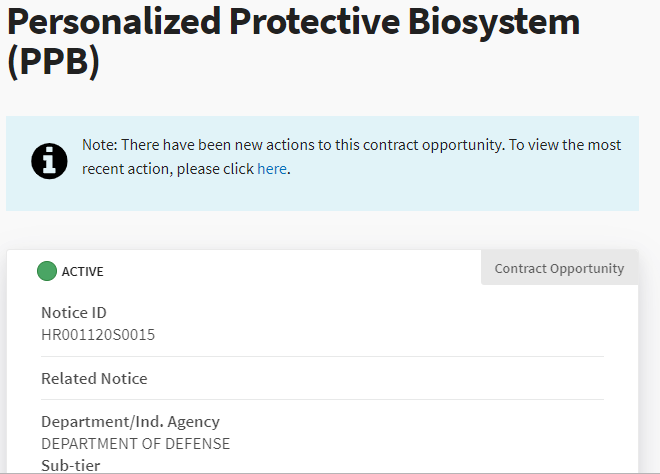Click the Related Notice label
The image size is (660, 474).
click(x=94, y=379)
